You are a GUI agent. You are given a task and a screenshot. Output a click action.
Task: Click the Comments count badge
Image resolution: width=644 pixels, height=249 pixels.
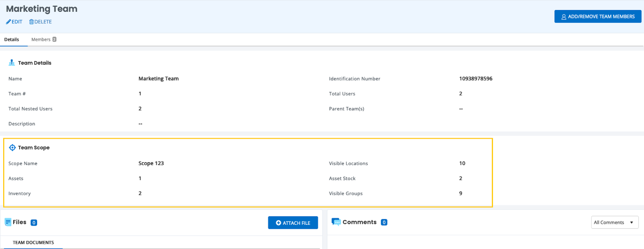pos(384,222)
